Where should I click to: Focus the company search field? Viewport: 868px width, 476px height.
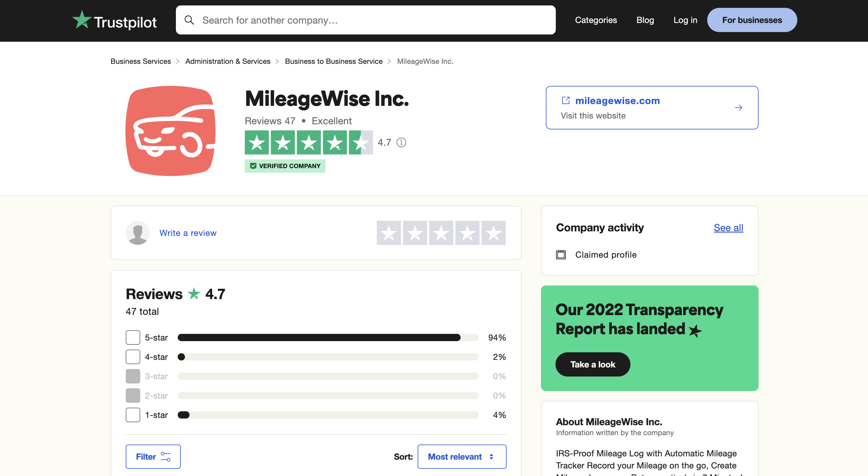[x=366, y=20]
